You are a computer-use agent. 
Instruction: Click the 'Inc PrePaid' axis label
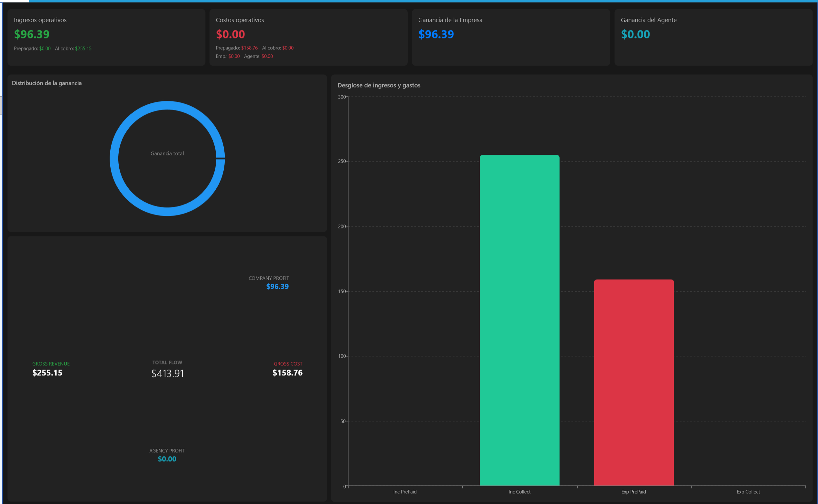pyautogui.click(x=405, y=492)
